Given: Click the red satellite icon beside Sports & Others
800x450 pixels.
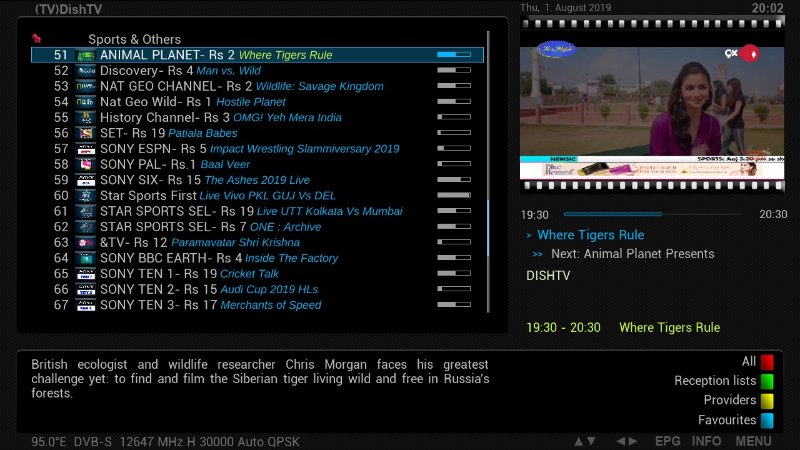Looking at the screenshot, I should pyautogui.click(x=37, y=38).
